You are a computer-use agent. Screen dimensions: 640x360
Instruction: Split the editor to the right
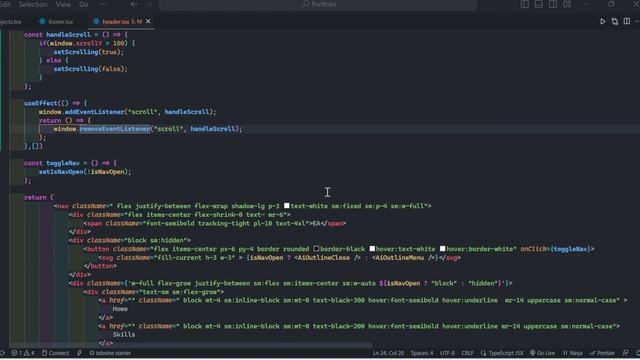pos(627,22)
